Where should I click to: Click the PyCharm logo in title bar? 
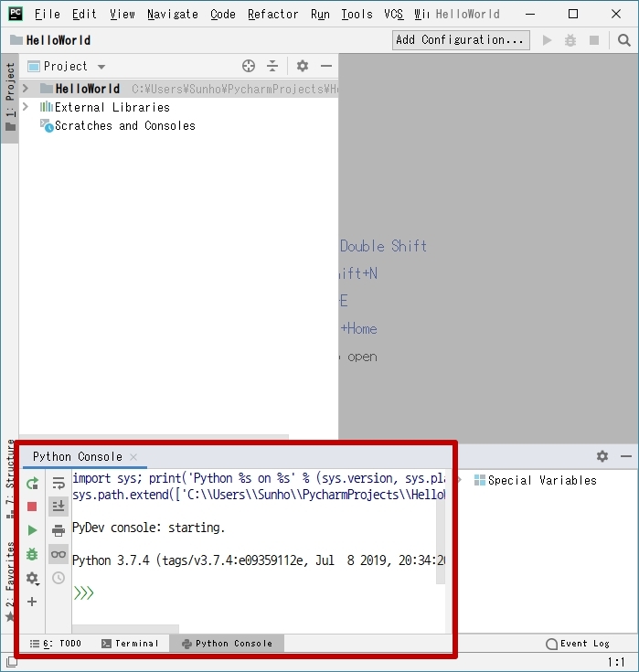click(x=16, y=14)
